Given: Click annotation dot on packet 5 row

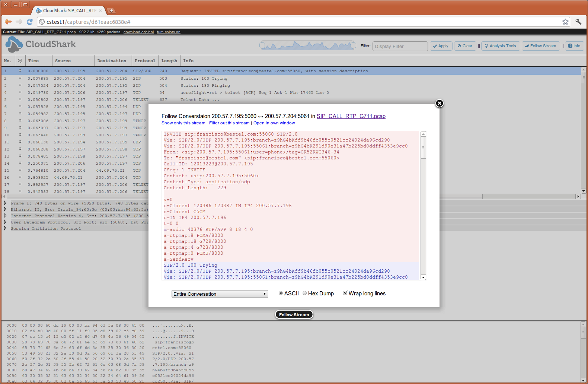Looking at the screenshot, I should point(20,99).
